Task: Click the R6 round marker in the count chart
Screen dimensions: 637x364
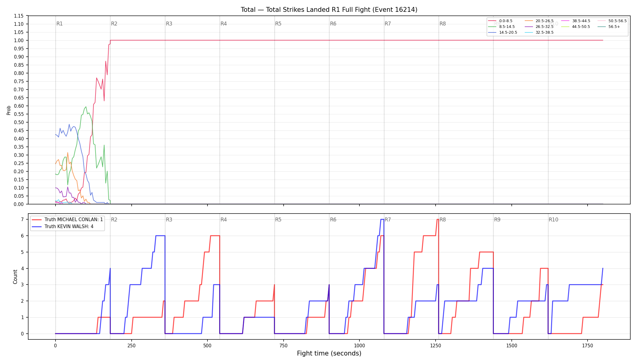Action: click(333, 220)
